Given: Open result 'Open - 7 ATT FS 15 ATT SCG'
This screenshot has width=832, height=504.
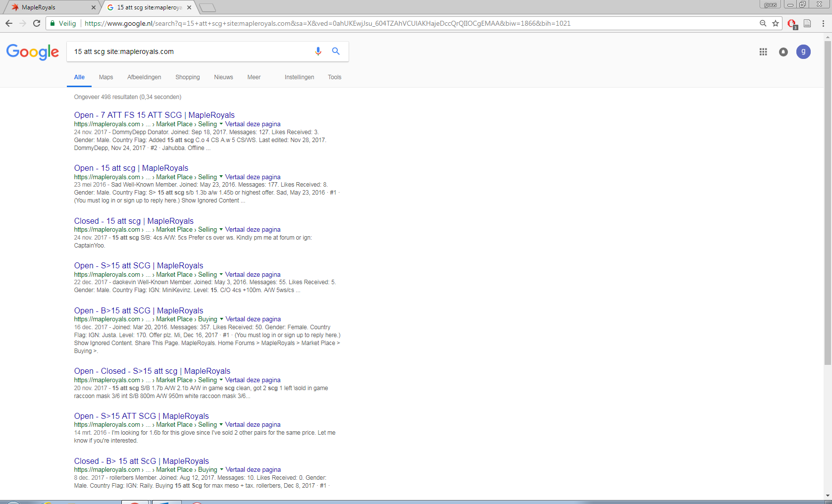Looking at the screenshot, I should [x=154, y=115].
